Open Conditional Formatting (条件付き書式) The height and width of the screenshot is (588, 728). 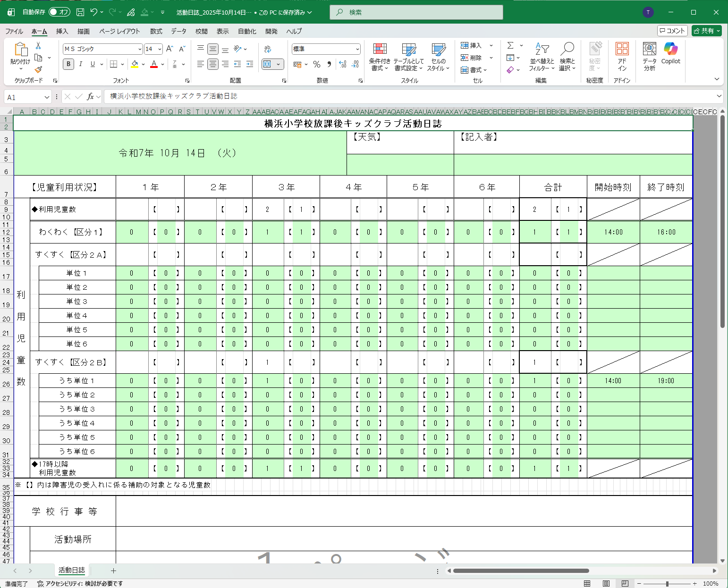point(380,57)
